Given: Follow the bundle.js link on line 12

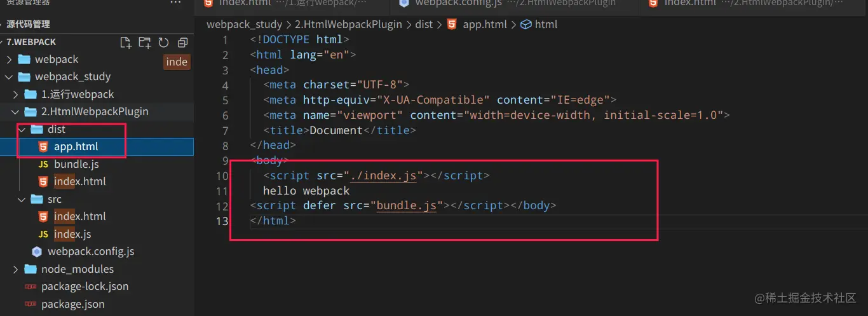Looking at the screenshot, I should [x=407, y=206].
